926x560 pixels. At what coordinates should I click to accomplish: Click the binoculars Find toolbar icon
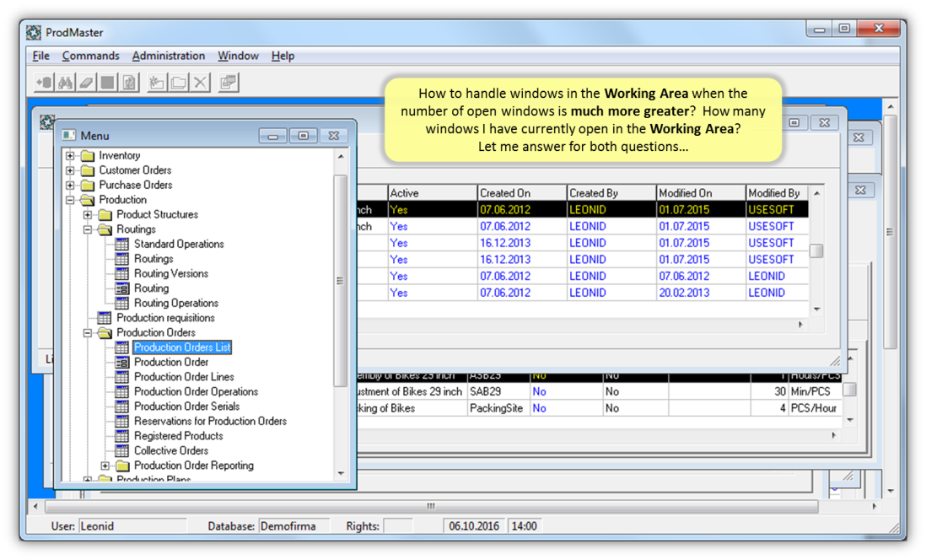[x=65, y=83]
